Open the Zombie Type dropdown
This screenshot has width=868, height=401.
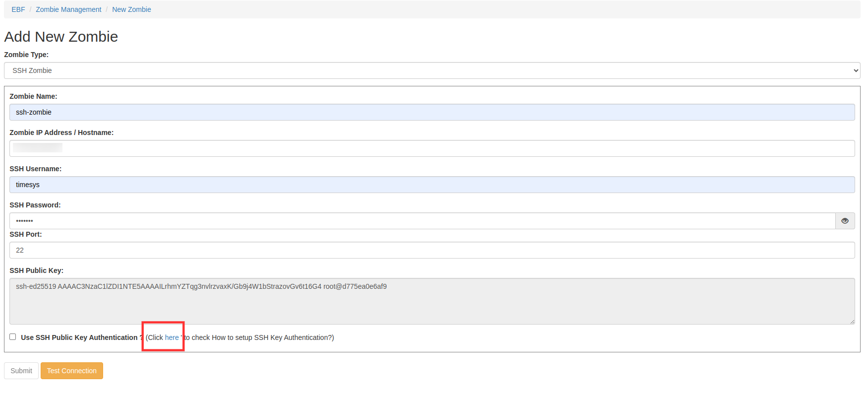(x=432, y=70)
